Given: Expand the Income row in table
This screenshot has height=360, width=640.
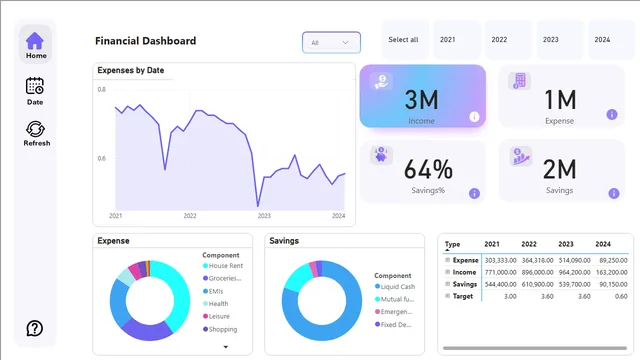Looking at the screenshot, I should click(x=447, y=271).
